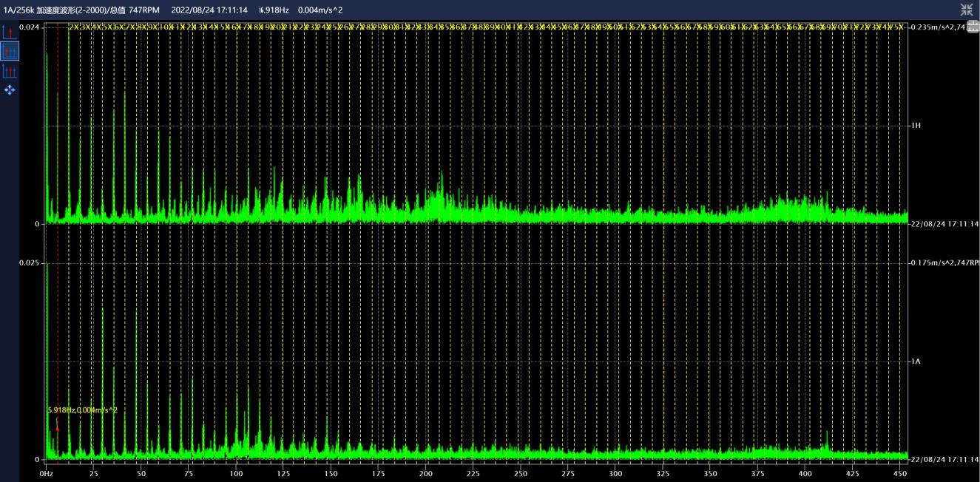Select the single-cursor tool with one red arrow

(10, 33)
